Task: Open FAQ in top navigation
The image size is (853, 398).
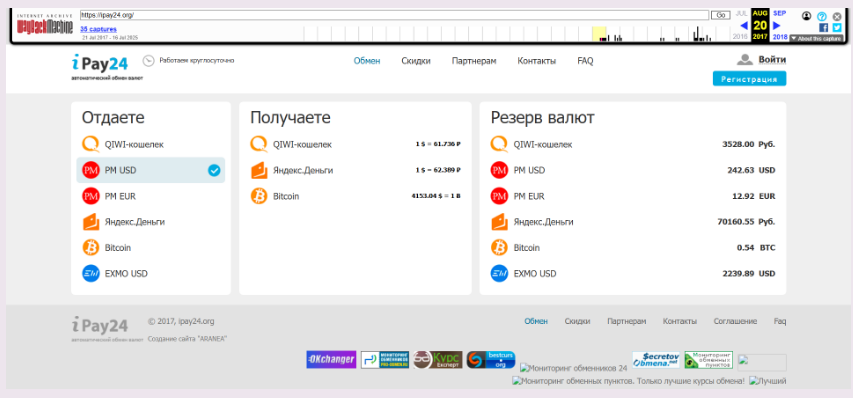Action: pyautogui.click(x=585, y=61)
